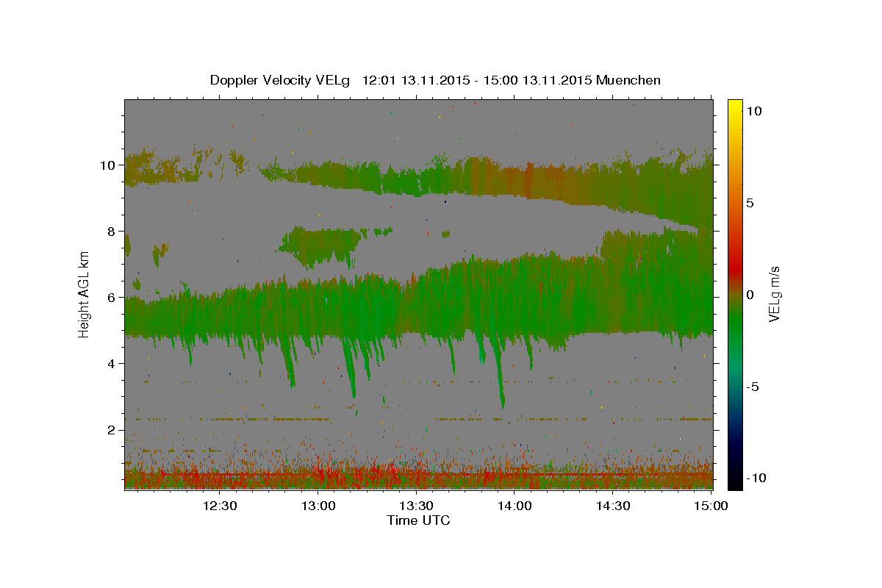Select the '15:00' time axis label
Viewport: 882px width, 588px height.
(x=711, y=506)
